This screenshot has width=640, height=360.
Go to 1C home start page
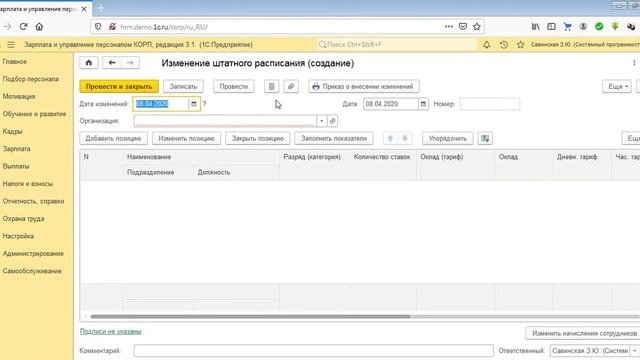click(x=89, y=63)
